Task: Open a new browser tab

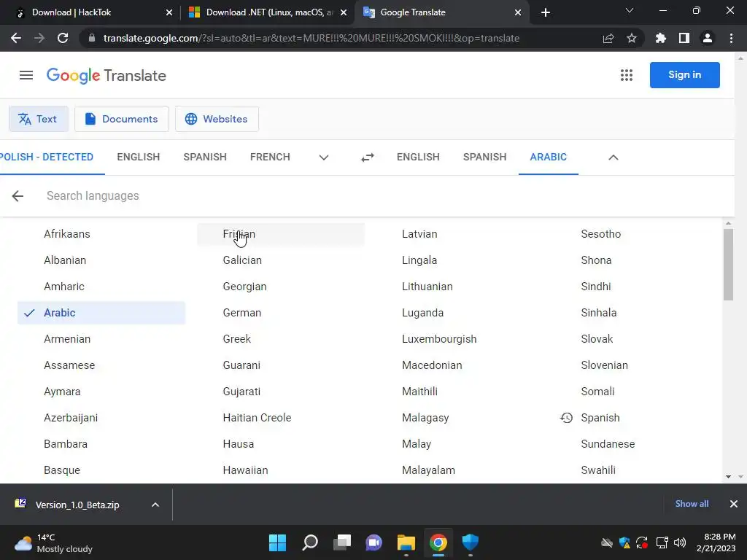Action: tap(546, 12)
